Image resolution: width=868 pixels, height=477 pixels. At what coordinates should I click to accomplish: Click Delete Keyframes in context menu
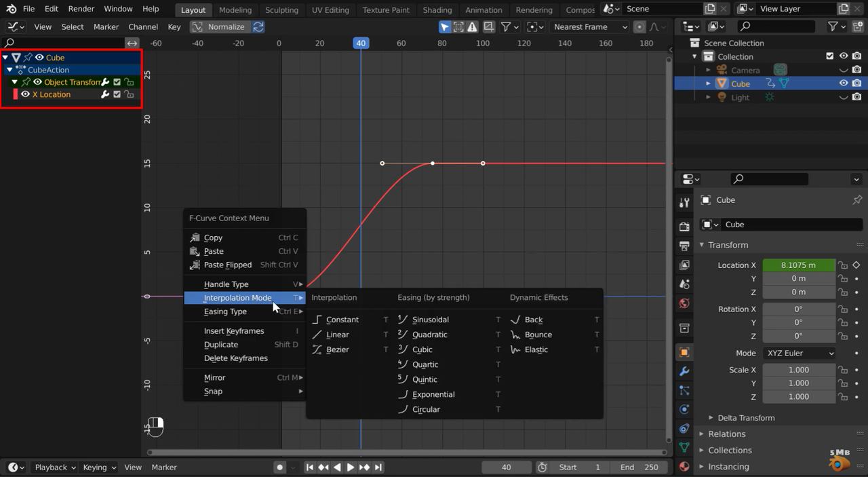[245, 358]
